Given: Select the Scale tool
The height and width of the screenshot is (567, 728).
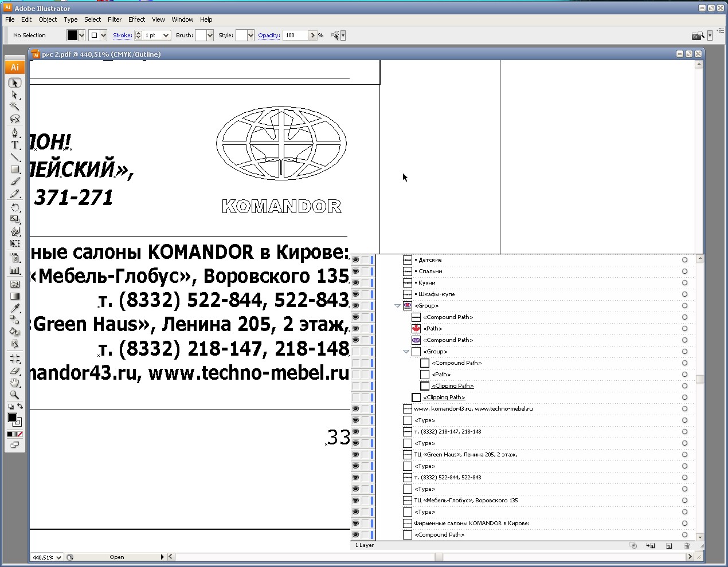Looking at the screenshot, I should [15, 219].
